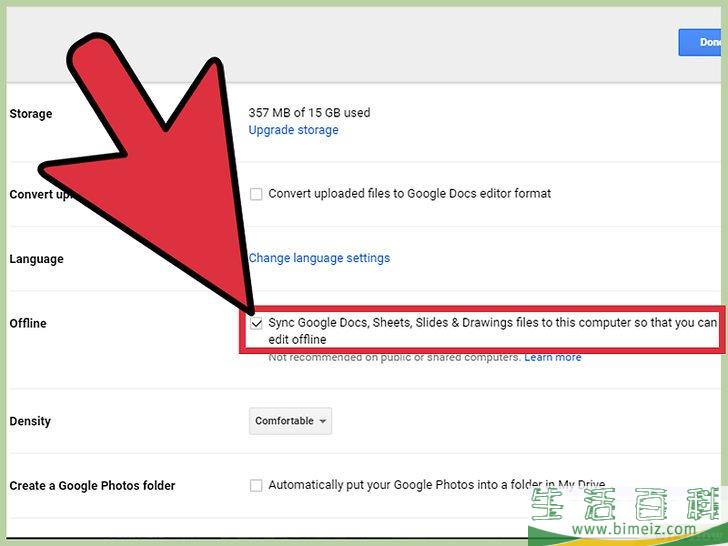Tick the Google Photos folder checkbox
The width and height of the screenshot is (728, 546).
[x=256, y=485]
